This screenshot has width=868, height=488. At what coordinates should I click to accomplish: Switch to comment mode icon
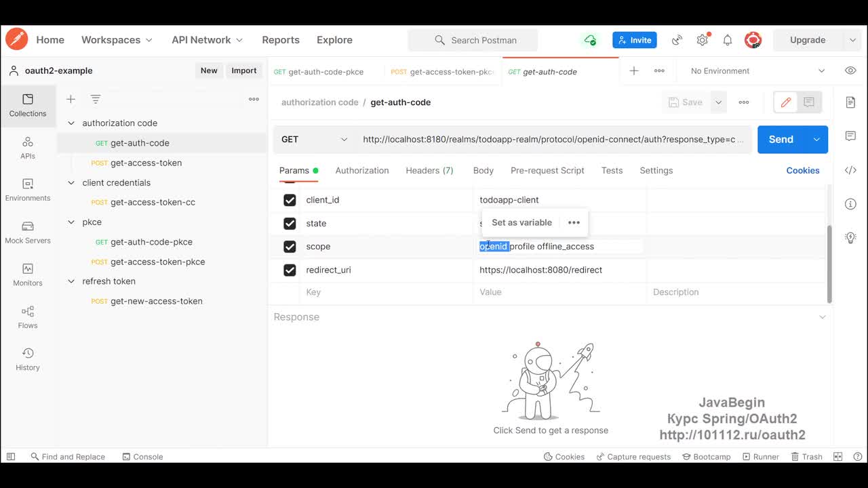[x=809, y=102]
